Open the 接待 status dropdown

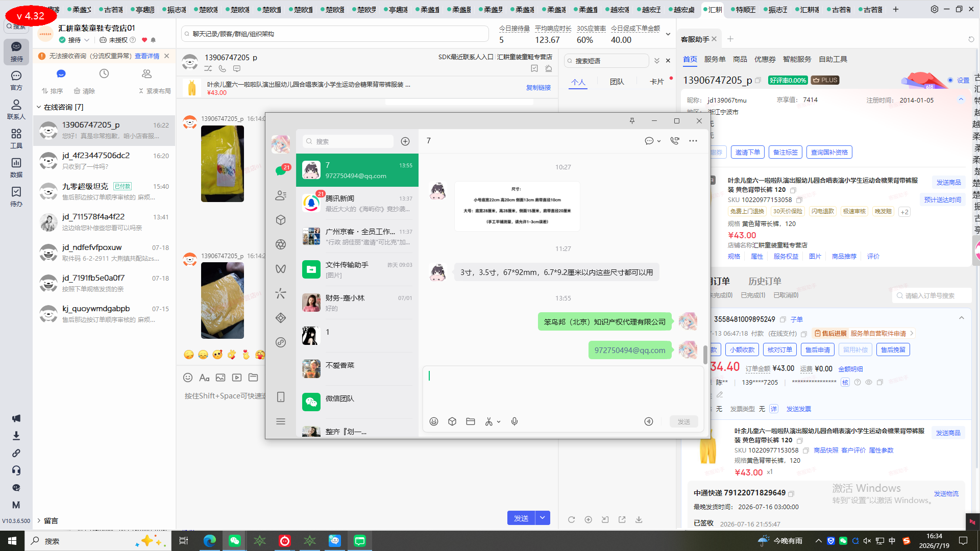[x=87, y=40]
